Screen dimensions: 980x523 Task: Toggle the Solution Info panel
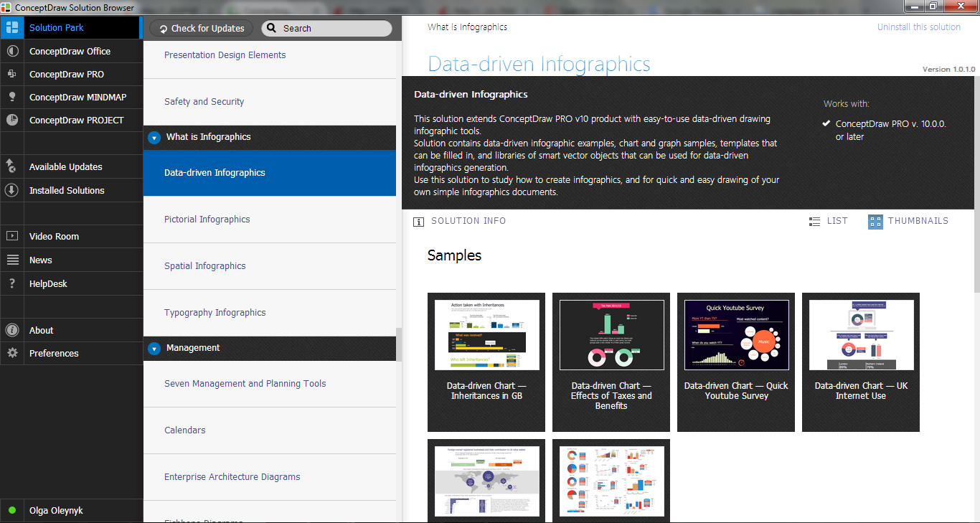point(460,221)
